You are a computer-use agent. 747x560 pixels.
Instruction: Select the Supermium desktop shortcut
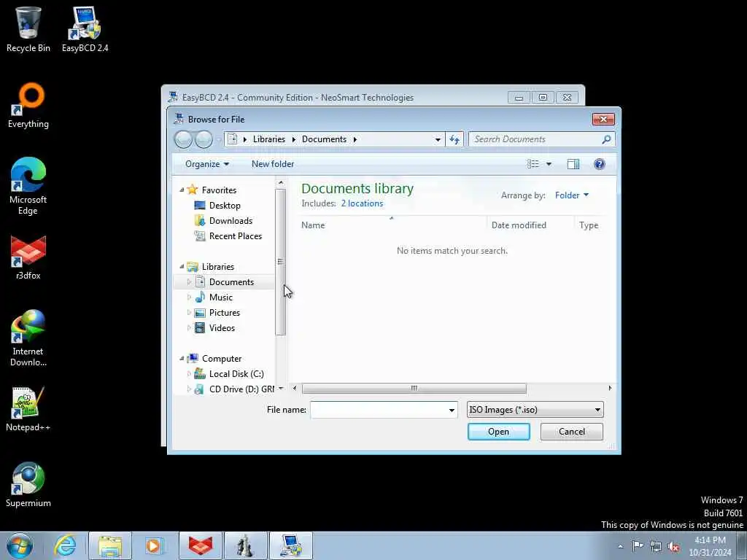point(28,485)
